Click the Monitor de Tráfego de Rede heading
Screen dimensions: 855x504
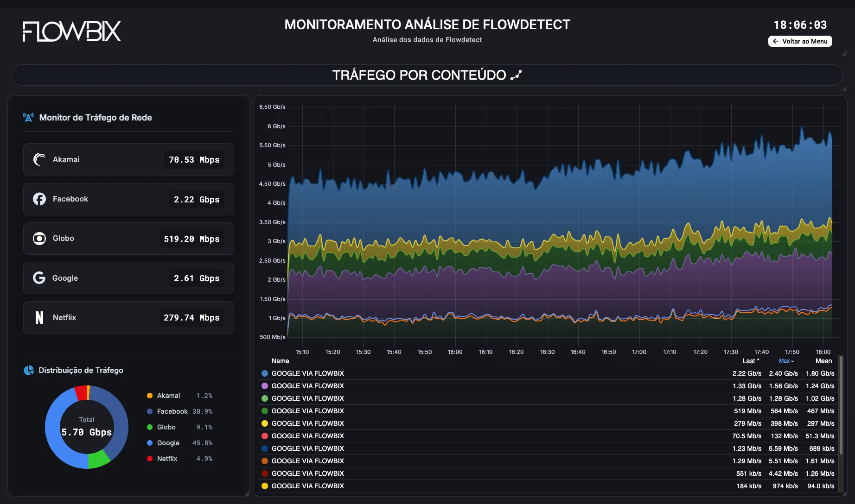pyautogui.click(x=96, y=118)
